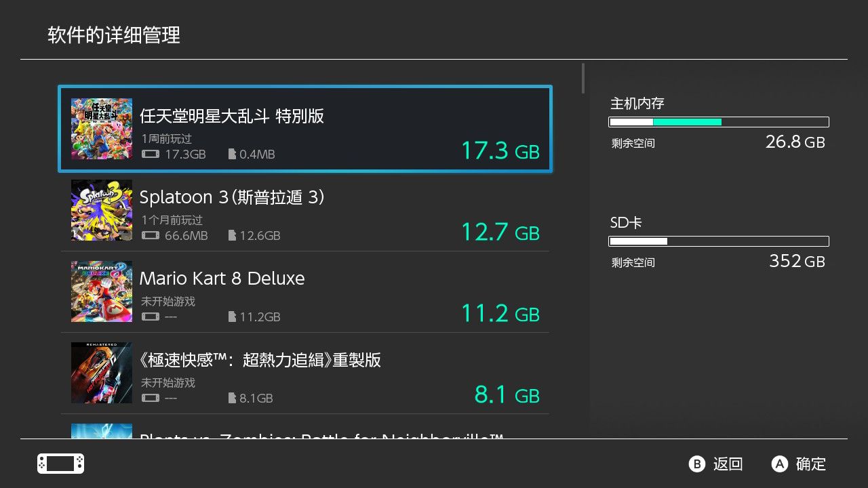
Task: Click 剩余空间 under 主机内存
Action: [633, 144]
